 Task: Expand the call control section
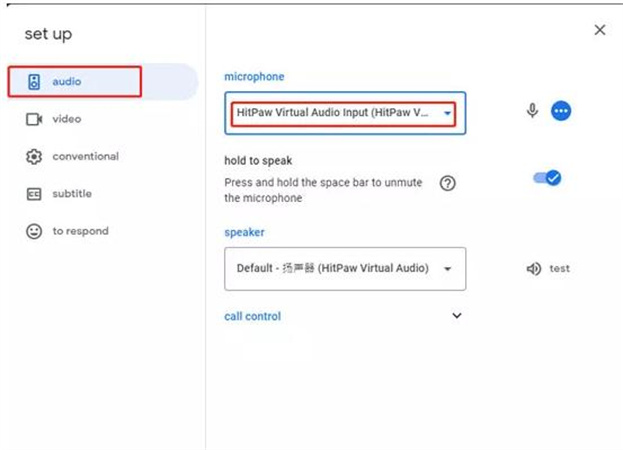click(x=457, y=316)
